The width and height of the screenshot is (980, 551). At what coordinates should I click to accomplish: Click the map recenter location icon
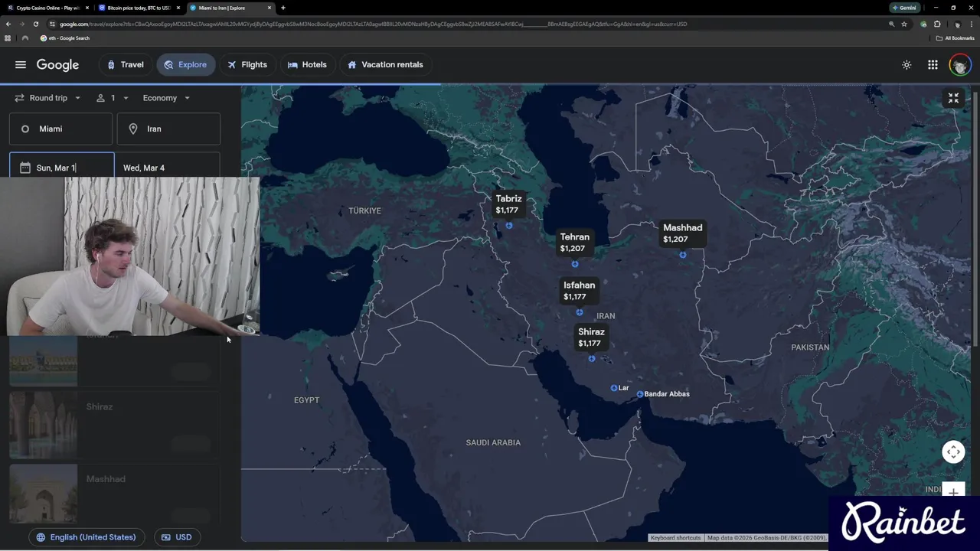click(953, 452)
